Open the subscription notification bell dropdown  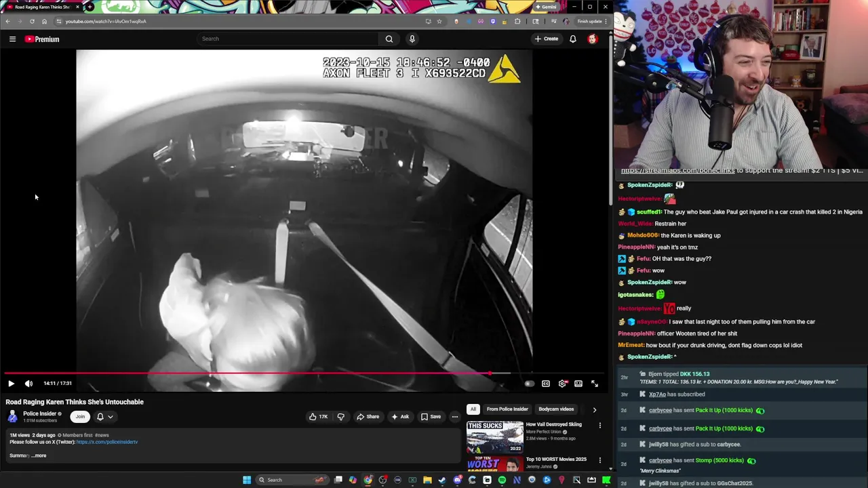(104, 417)
